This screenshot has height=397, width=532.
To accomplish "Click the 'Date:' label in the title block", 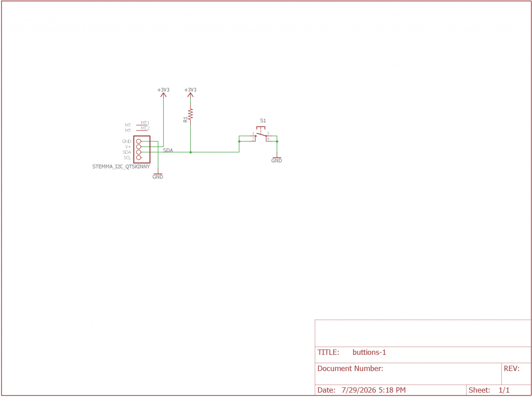I will [326, 390].
